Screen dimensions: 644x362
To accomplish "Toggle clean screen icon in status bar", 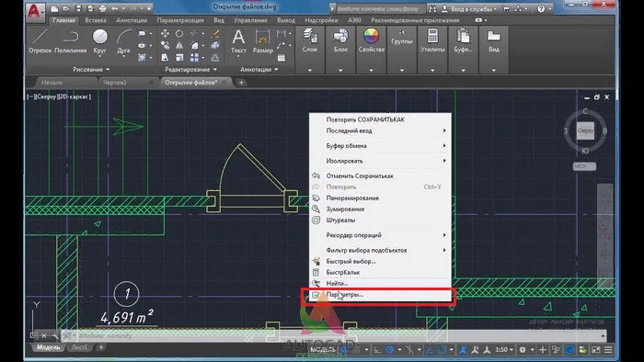I will pos(595,350).
